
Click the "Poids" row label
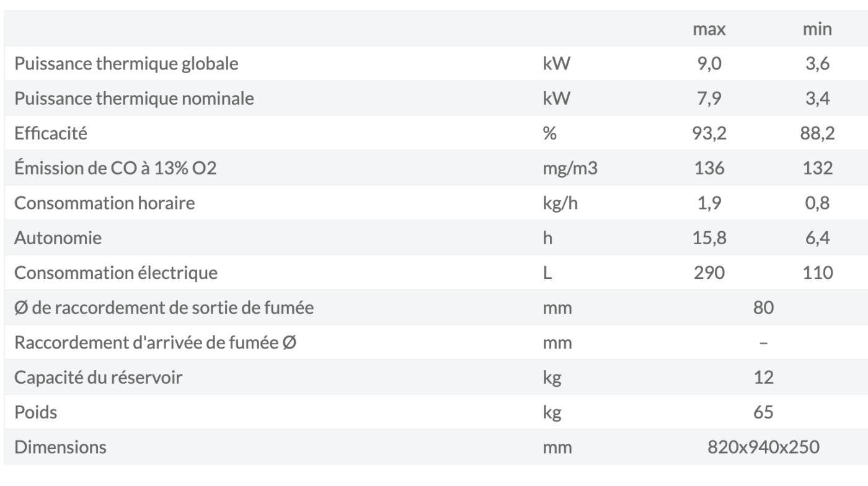pos(35,412)
